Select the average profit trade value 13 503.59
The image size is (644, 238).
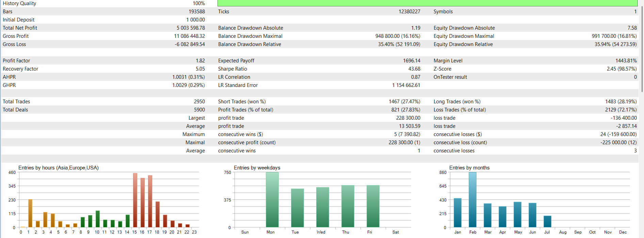409,126
